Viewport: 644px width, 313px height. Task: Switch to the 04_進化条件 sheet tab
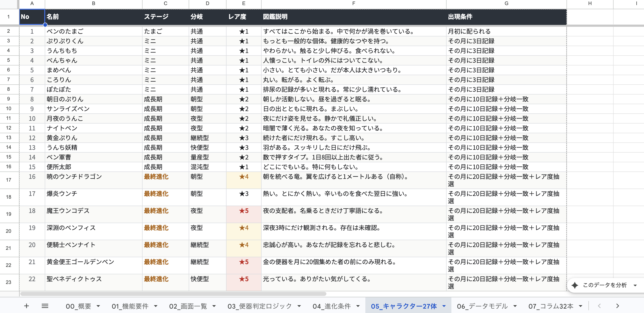click(332, 306)
